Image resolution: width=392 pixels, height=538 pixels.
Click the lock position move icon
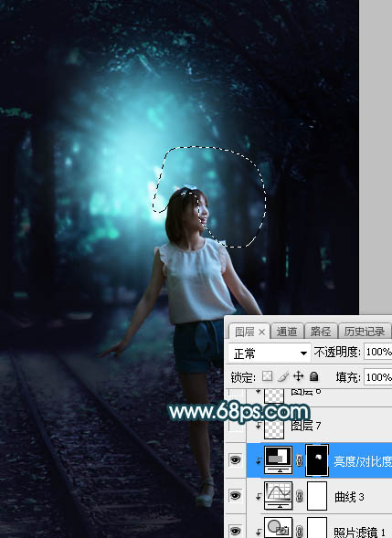[298, 376]
